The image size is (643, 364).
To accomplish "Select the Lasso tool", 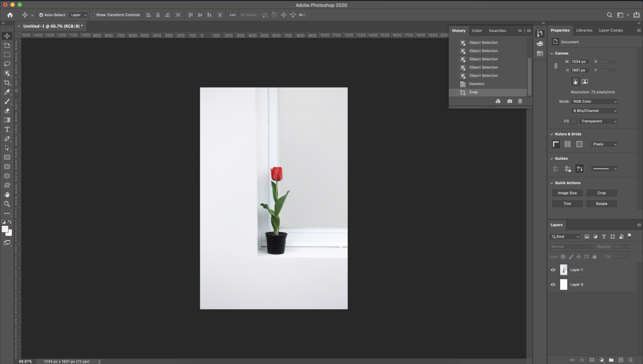I will click(x=7, y=64).
